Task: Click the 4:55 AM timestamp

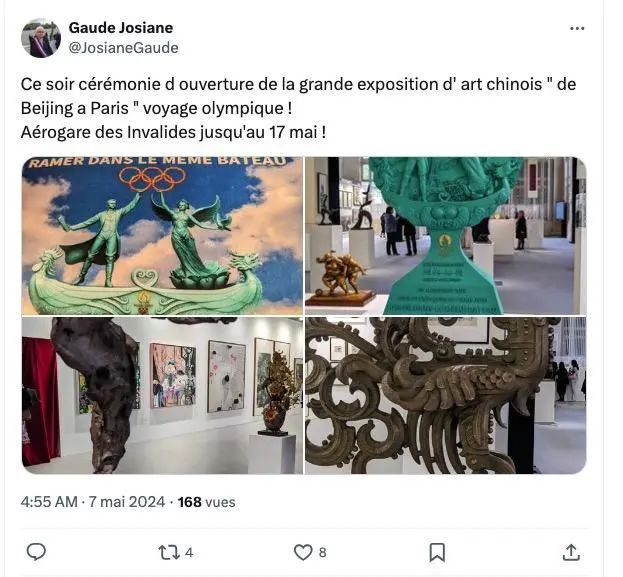Action: (49, 502)
